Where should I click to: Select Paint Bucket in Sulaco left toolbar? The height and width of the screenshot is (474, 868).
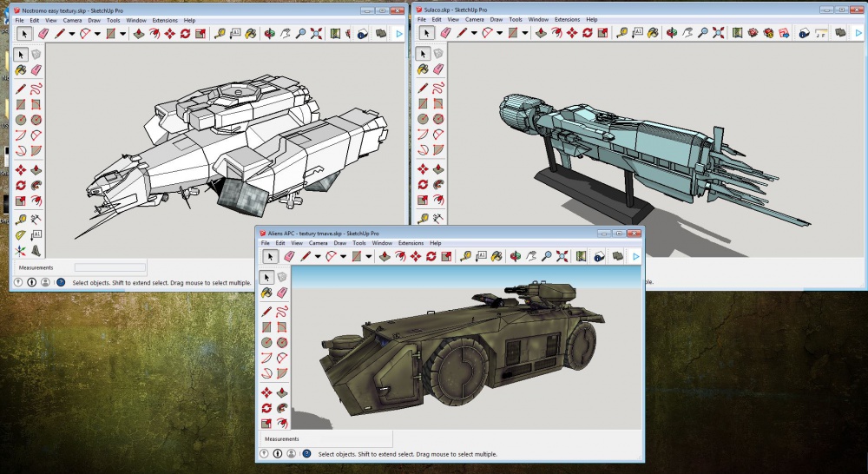coord(423,69)
